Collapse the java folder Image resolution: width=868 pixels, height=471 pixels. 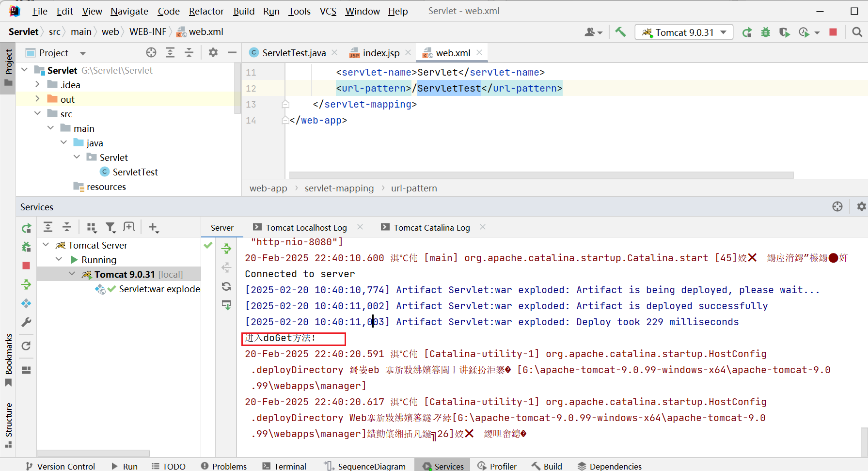(x=63, y=142)
